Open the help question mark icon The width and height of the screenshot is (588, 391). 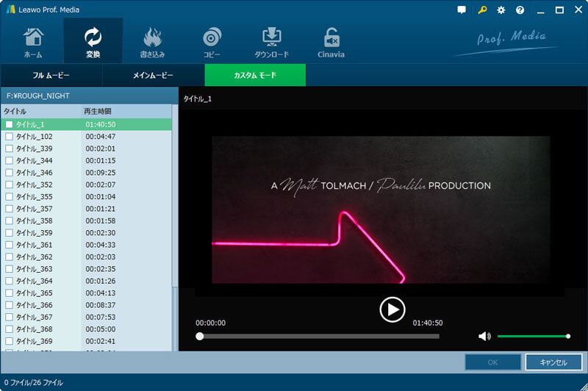point(520,10)
